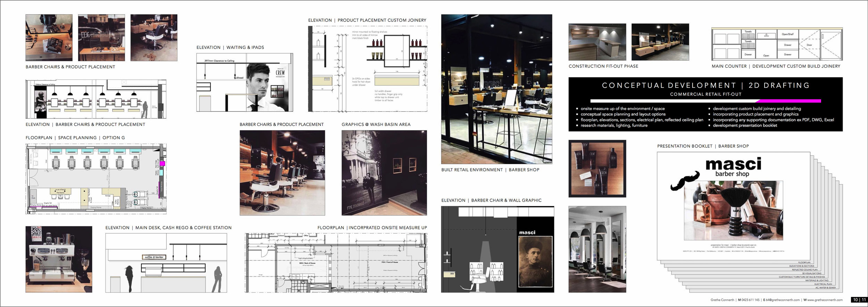View the American Crew products photo
Screen dimensions: 868x307
(x=597, y=169)
